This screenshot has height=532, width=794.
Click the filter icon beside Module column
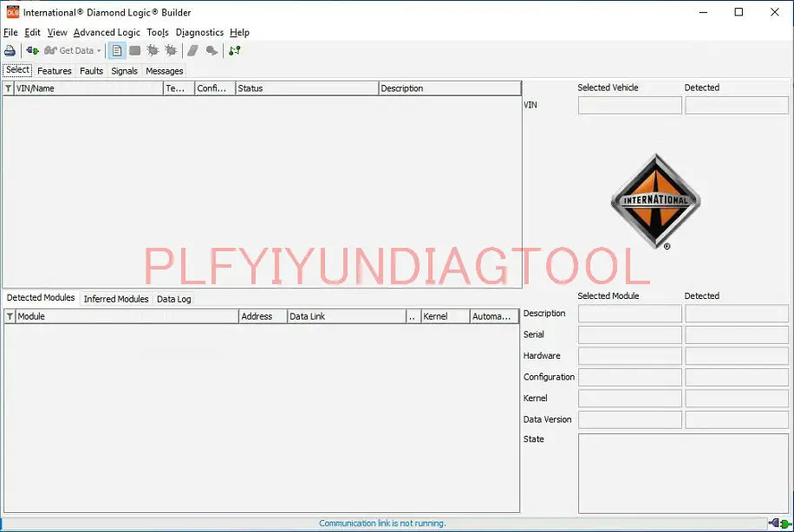click(10, 316)
